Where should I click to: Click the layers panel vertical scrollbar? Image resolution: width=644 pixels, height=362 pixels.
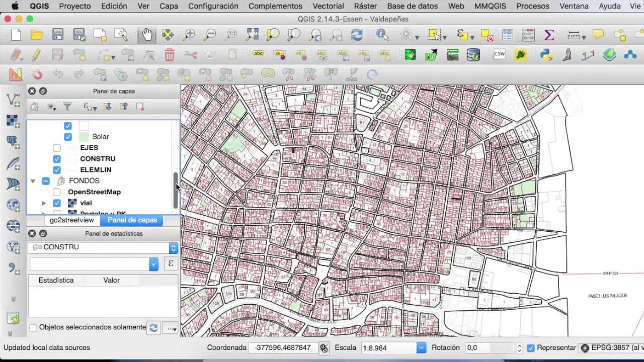point(176,190)
